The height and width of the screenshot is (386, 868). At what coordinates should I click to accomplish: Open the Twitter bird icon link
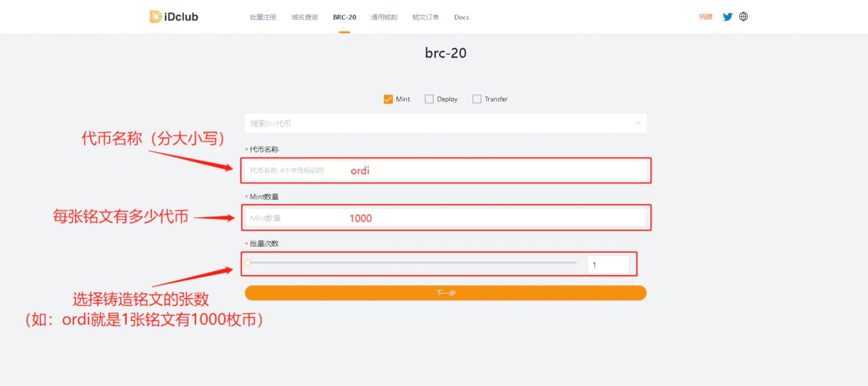point(727,17)
